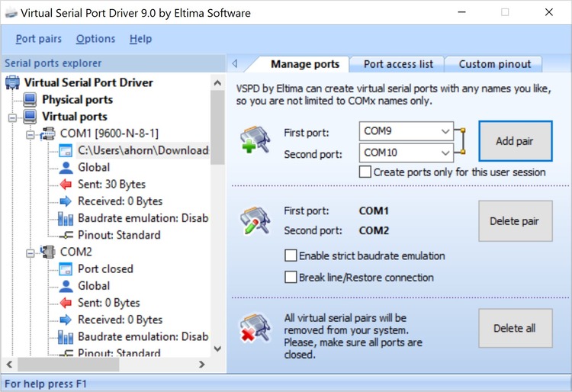Select the Port closed row under COM2
This screenshot has width=572, height=392.
(105, 269)
